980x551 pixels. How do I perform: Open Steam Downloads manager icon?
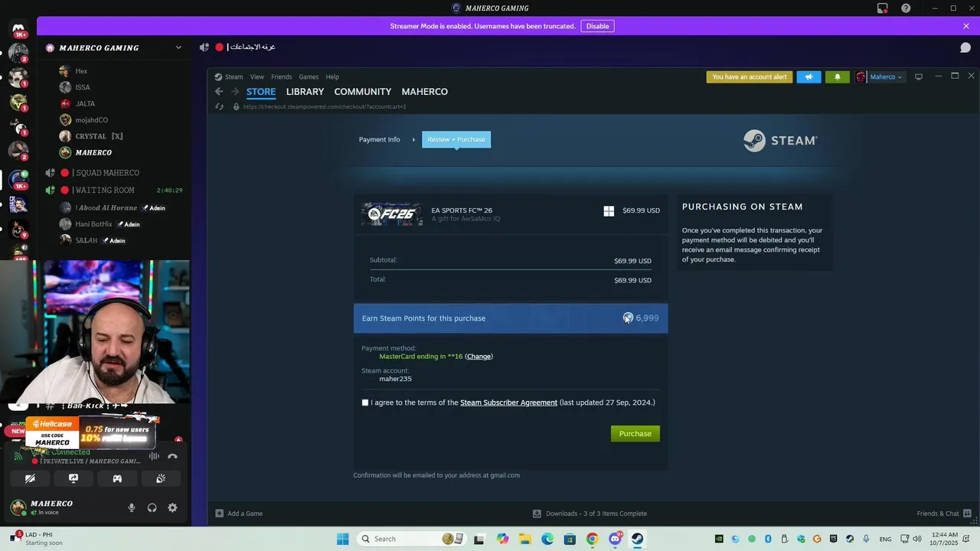[537, 514]
